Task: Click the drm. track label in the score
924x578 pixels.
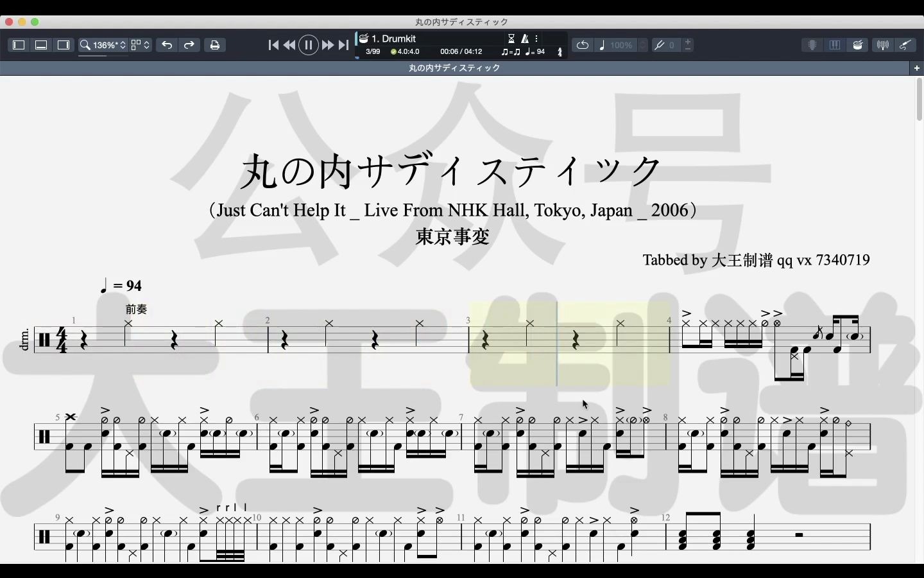Action: (25, 339)
